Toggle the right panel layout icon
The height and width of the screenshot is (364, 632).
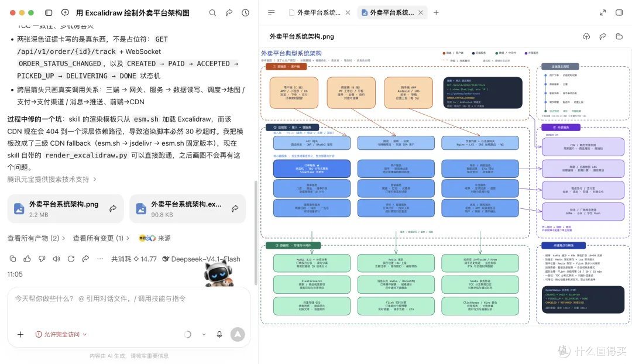click(619, 12)
